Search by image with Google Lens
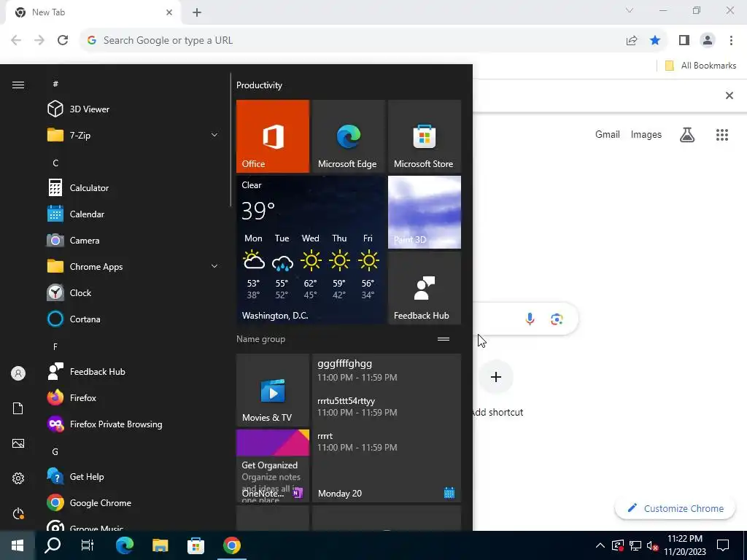The image size is (747, 560). [557, 319]
